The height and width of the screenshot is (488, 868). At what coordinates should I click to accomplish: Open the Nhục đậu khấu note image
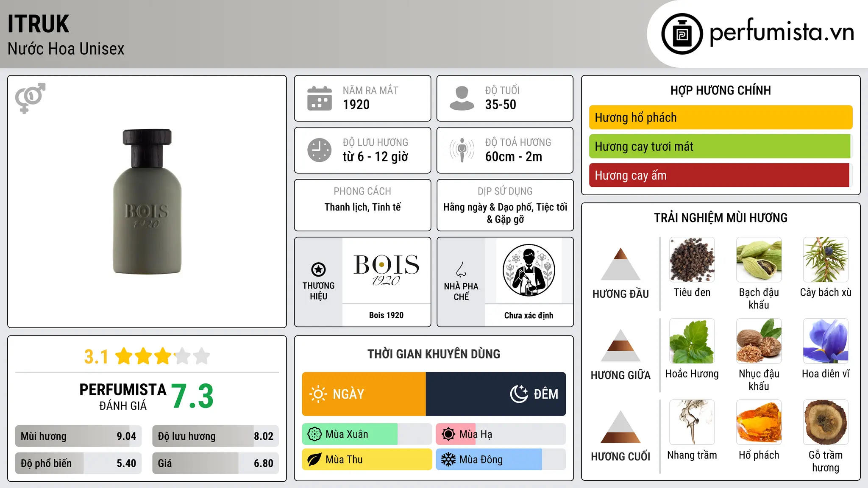(759, 341)
